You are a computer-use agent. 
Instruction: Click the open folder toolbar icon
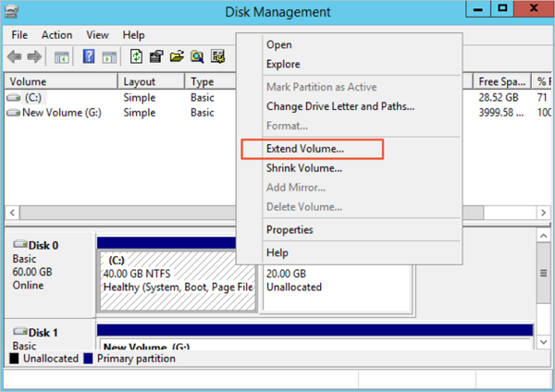coord(177,56)
